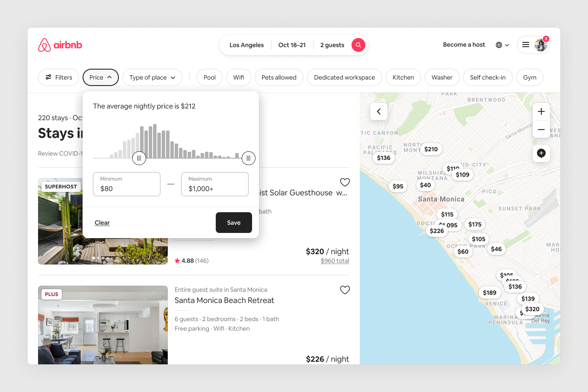588x392 pixels.
Task: Save Santa Monica Beach Retreat to wishlist
Action: coord(345,290)
